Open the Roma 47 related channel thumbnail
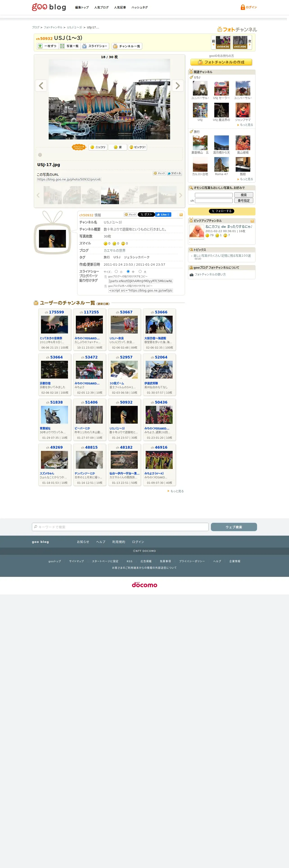 coord(221,165)
